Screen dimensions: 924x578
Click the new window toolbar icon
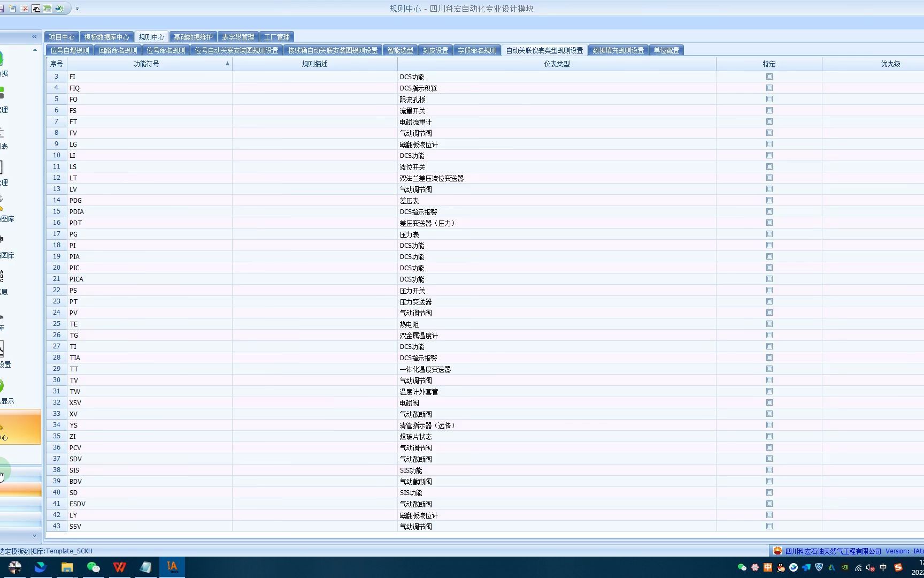point(12,9)
